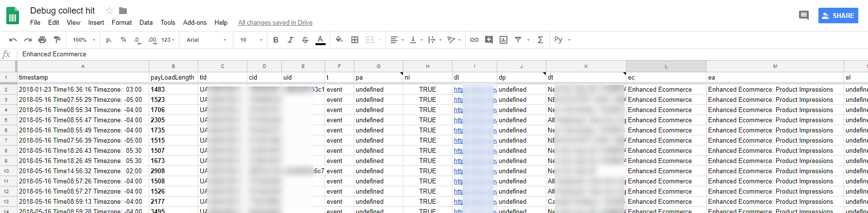Toggle bold formatting
Screen dimensions: 868x213
(276, 40)
